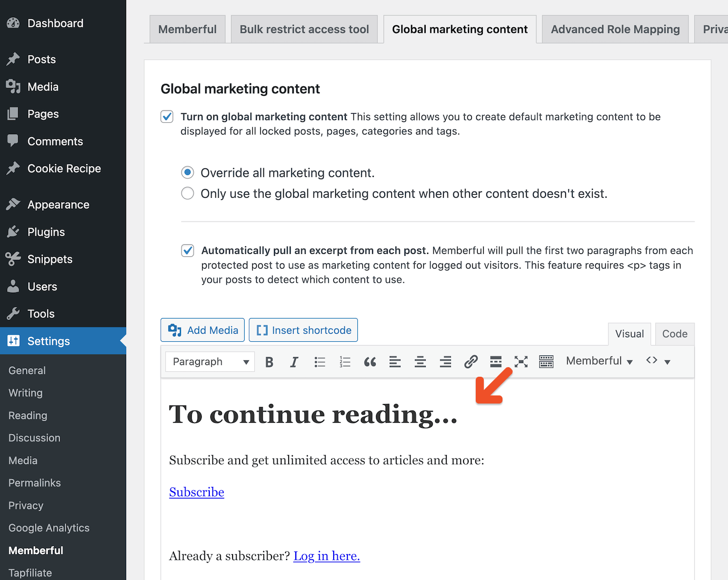Apply italic formatting in the editor
This screenshot has height=580, width=728.
point(294,362)
